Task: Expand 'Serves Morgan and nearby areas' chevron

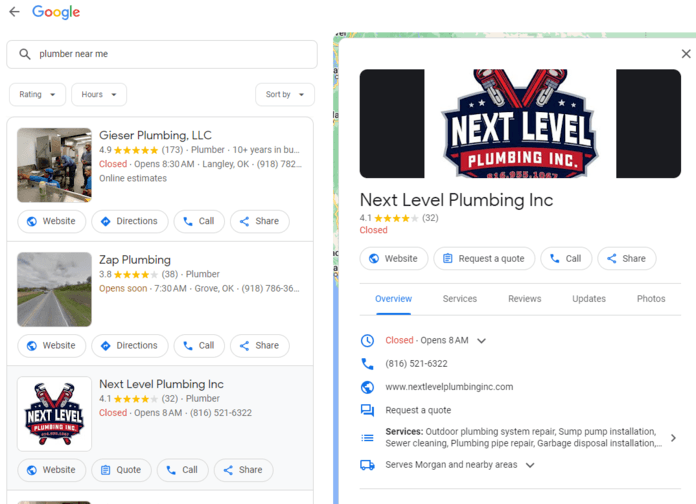Action: 530,465
